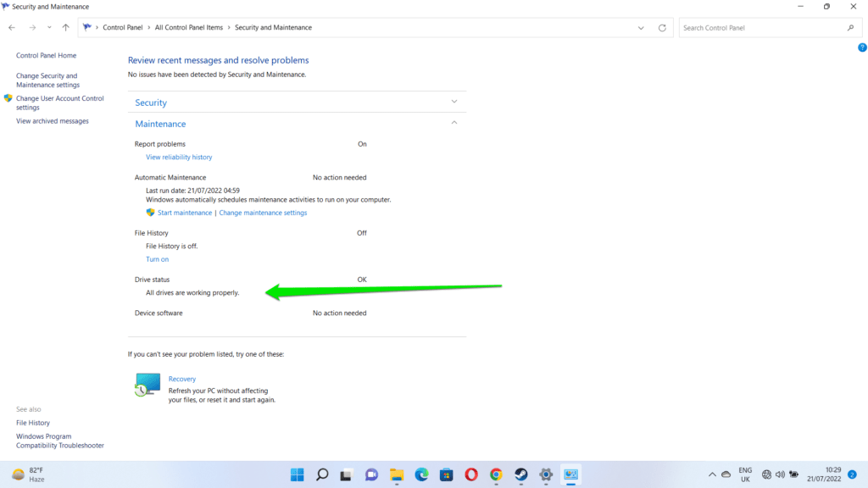Launch Steam from the taskbar

click(520, 474)
